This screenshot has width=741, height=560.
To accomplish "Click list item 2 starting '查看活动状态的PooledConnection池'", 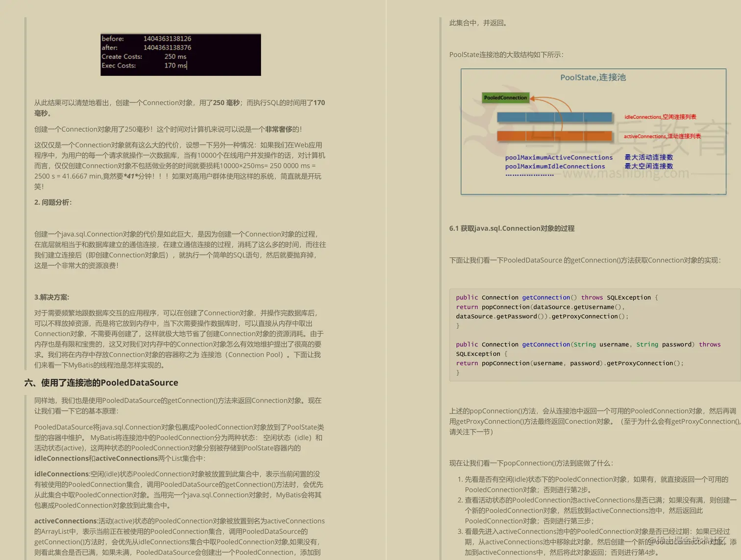I will tap(601, 511).
